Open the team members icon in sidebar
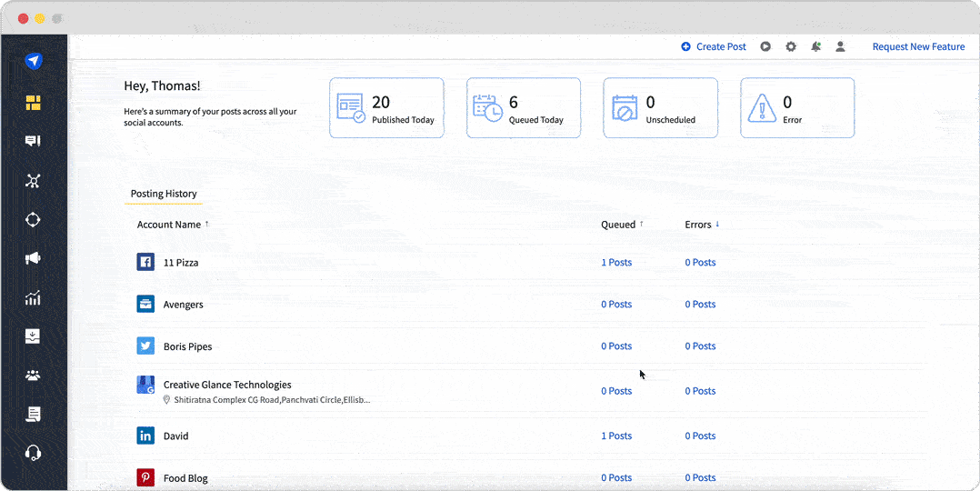Screen dimensions: 980x491 [33, 376]
